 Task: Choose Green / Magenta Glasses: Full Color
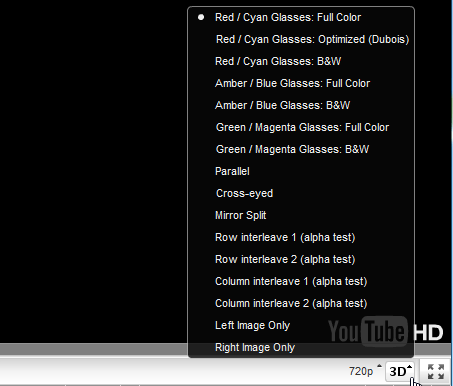301,127
